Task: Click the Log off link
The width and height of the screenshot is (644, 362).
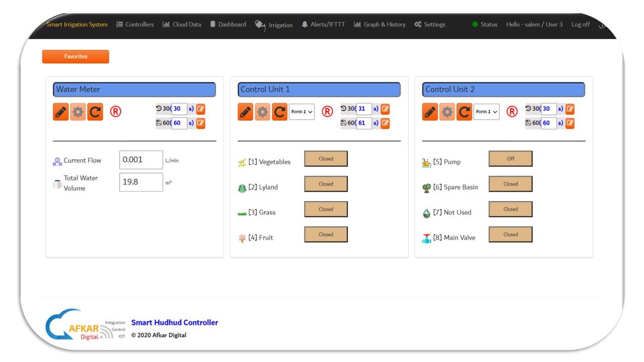Action: (580, 24)
